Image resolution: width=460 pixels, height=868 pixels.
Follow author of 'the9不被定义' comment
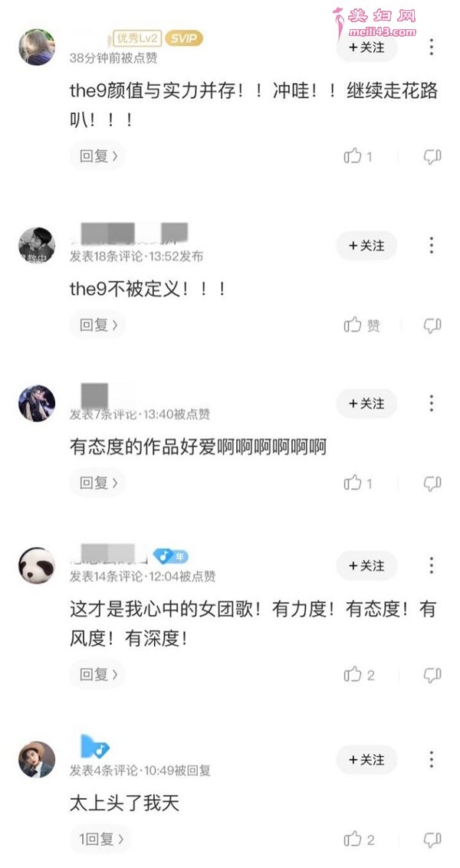[x=366, y=245]
